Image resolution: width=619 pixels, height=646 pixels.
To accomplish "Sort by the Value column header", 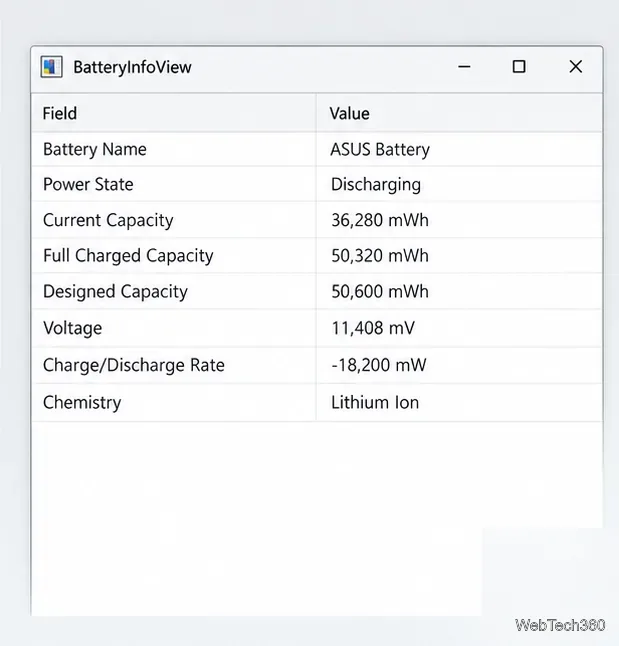I will 459,113.
